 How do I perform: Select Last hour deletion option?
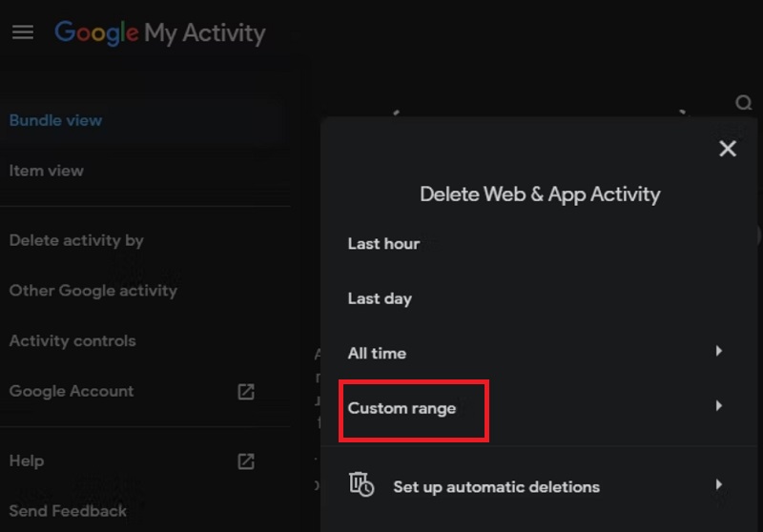coord(383,244)
